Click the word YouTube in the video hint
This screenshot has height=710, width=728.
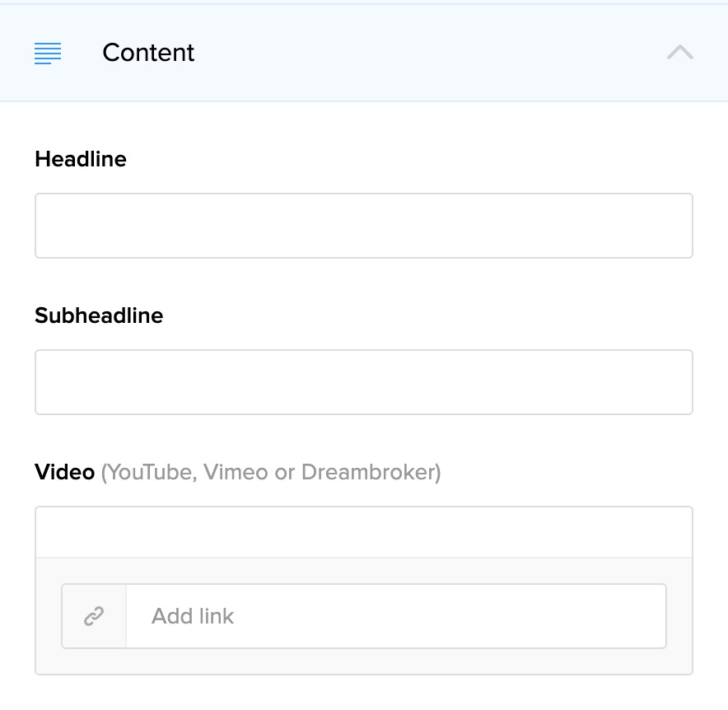[152, 472]
